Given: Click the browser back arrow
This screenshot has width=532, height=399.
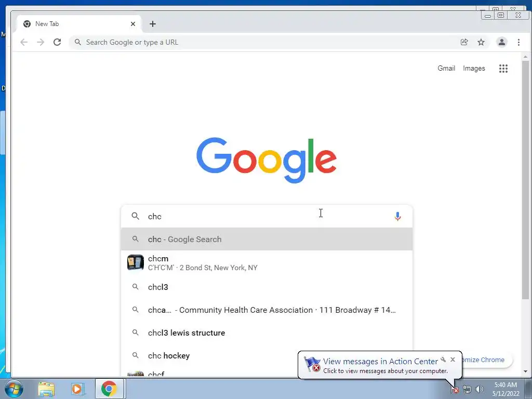Looking at the screenshot, I should 24,42.
